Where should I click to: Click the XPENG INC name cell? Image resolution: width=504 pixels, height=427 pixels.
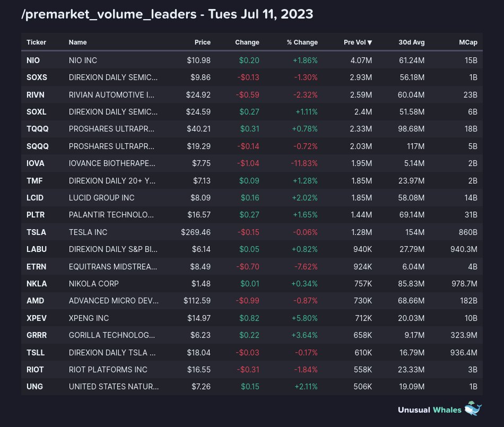point(89,318)
